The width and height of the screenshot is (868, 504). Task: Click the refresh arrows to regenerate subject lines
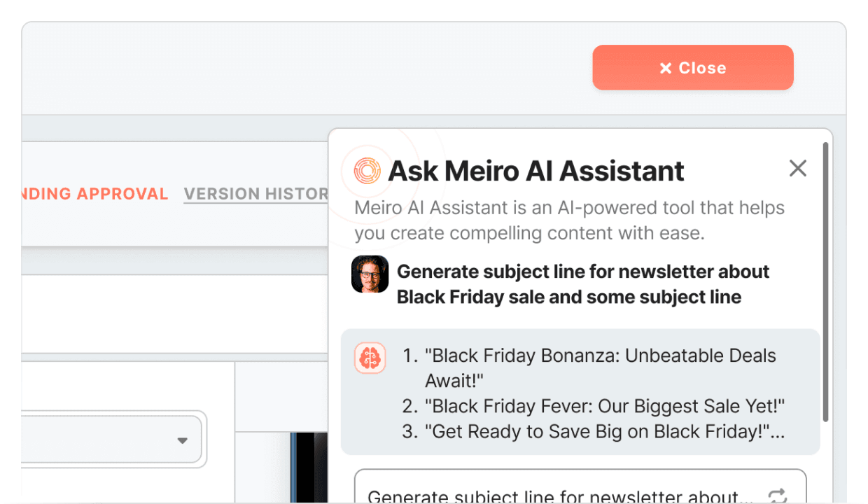click(x=778, y=495)
